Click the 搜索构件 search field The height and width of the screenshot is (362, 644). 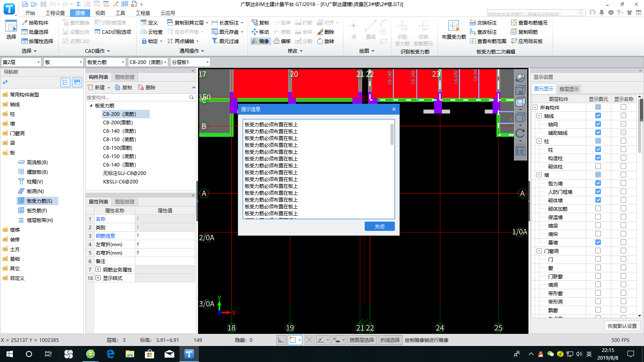138,97
